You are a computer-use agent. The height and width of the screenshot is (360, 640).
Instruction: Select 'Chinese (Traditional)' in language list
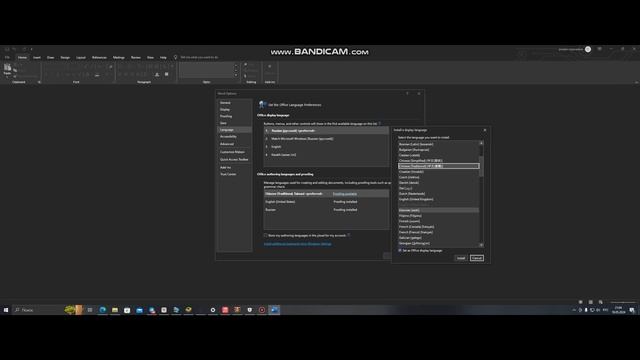438,166
